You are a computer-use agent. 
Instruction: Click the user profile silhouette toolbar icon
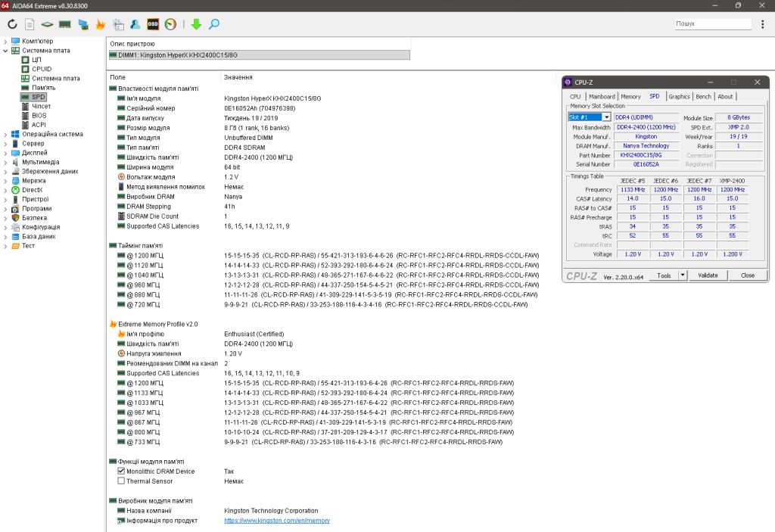(135, 23)
